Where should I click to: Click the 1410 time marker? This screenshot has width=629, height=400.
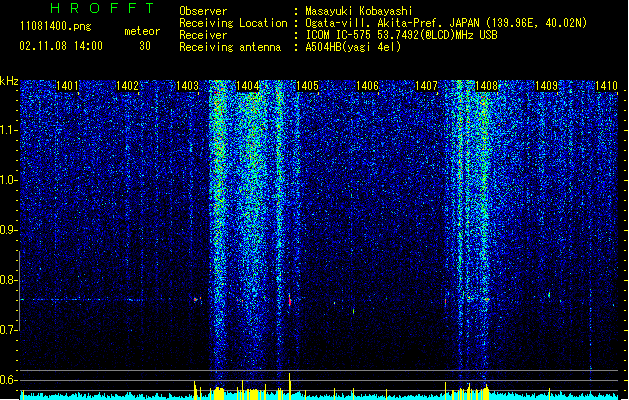click(606, 86)
